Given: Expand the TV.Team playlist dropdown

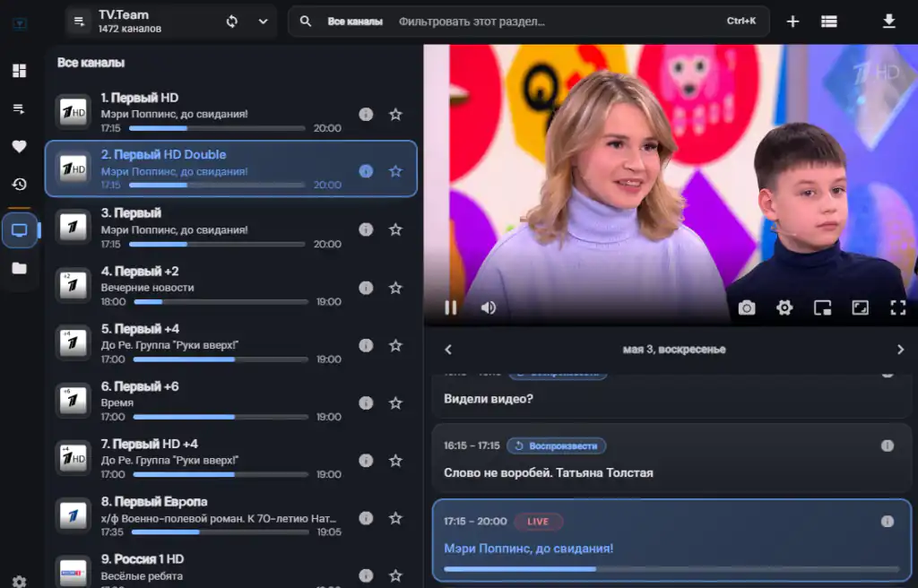Looking at the screenshot, I should click(x=264, y=22).
